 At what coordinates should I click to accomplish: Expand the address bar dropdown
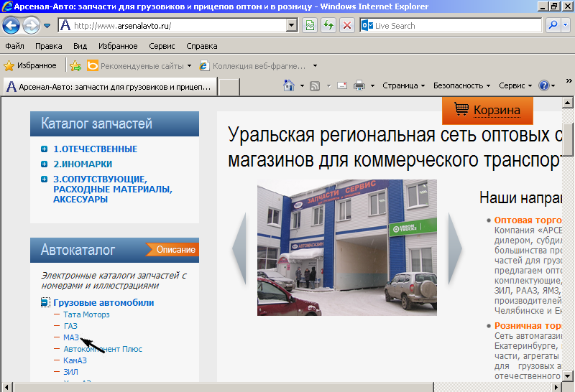[x=292, y=26]
